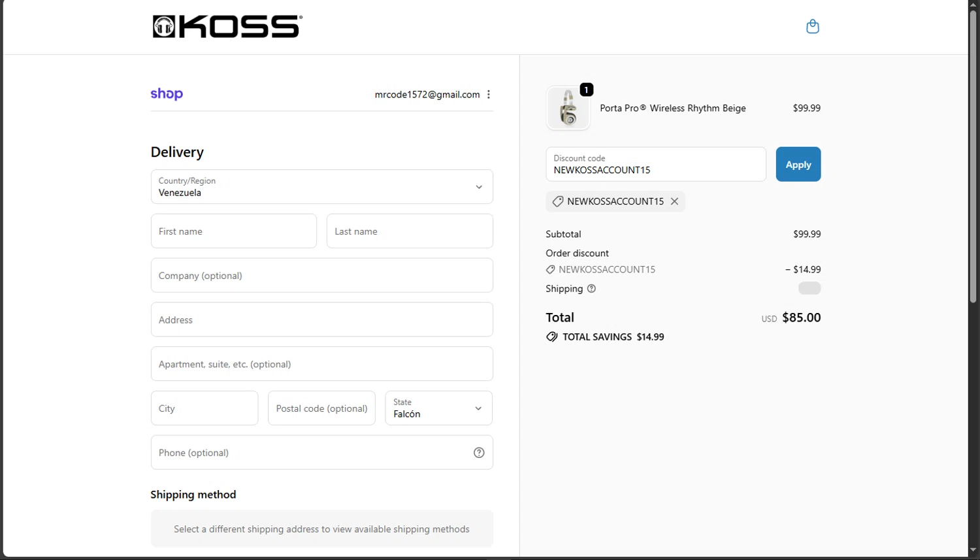The height and width of the screenshot is (560, 980).
Task: Focus the City field
Action: [x=204, y=408]
